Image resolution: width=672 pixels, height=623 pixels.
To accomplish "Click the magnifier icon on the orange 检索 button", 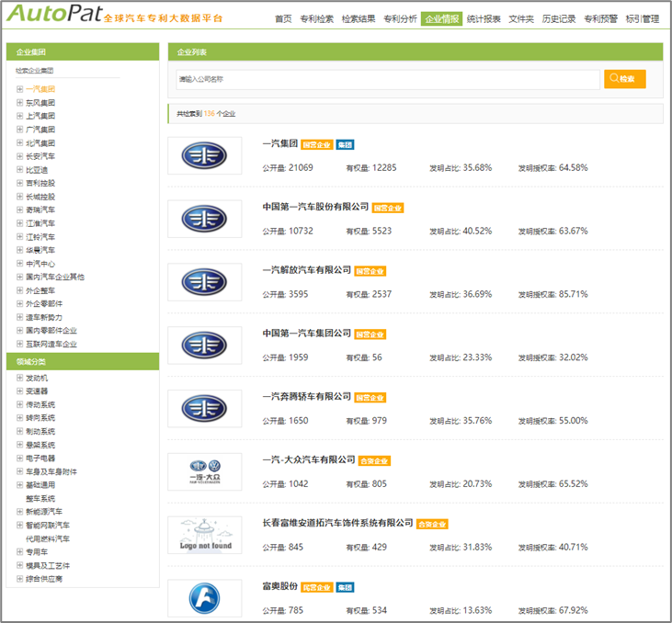I will point(614,78).
